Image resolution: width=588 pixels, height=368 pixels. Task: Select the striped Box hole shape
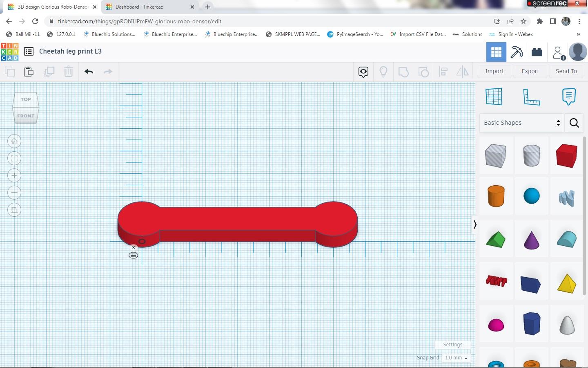496,155
